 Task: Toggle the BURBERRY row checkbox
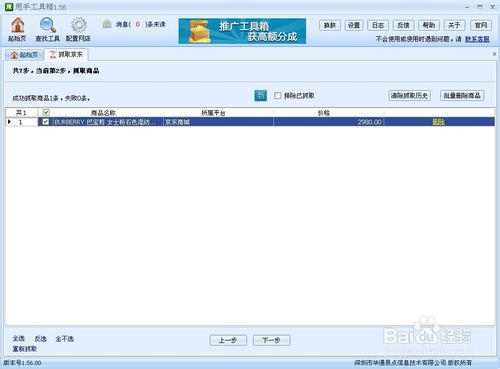46,122
